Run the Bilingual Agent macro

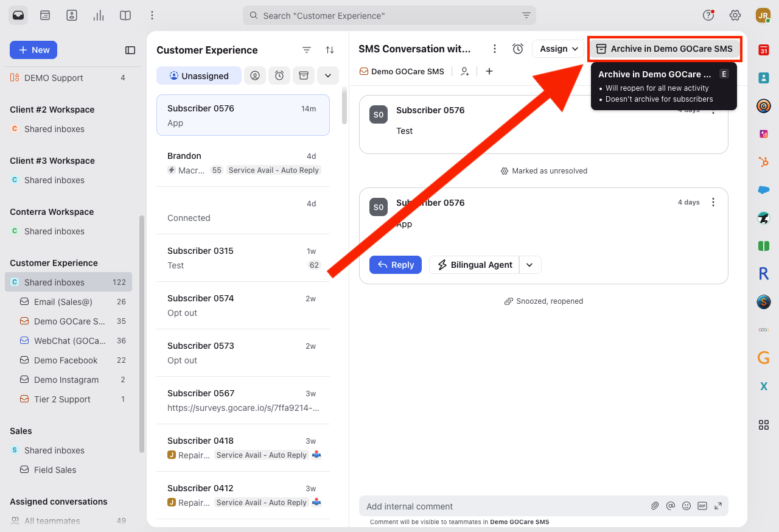pos(474,265)
